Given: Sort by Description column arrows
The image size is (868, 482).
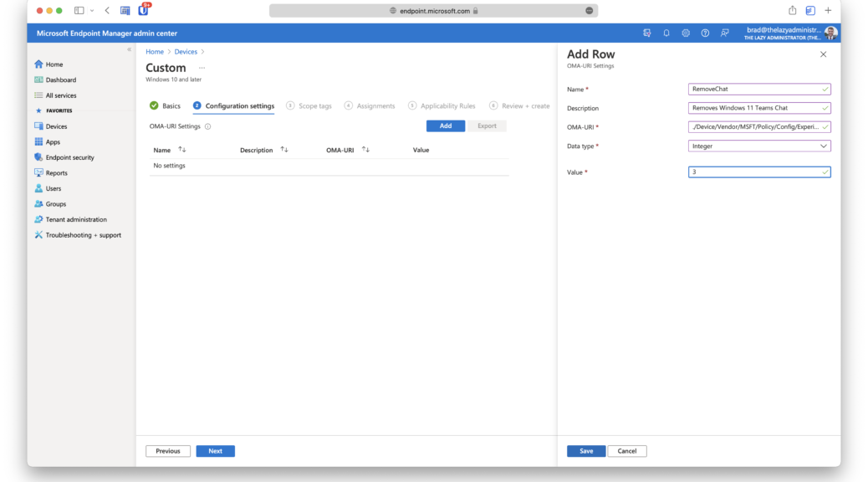Looking at the screenshot, I should pos(284,150).
